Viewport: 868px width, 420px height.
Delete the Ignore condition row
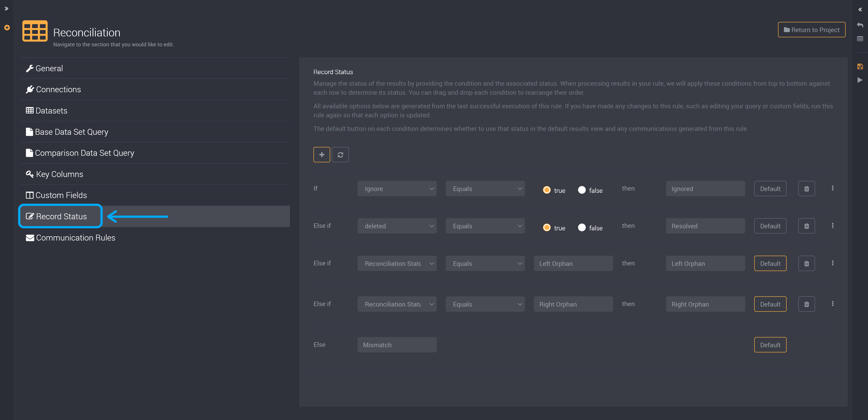click(x=806, y=189)
